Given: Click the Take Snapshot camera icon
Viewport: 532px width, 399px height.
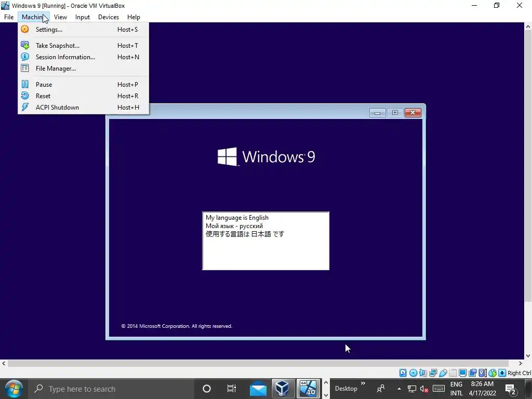Looking at the screenshot, I should point(25,45).
